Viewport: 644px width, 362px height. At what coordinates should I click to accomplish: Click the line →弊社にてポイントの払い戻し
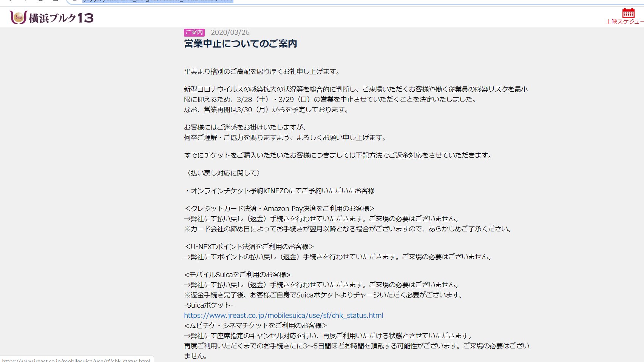(x=339, y=257)
